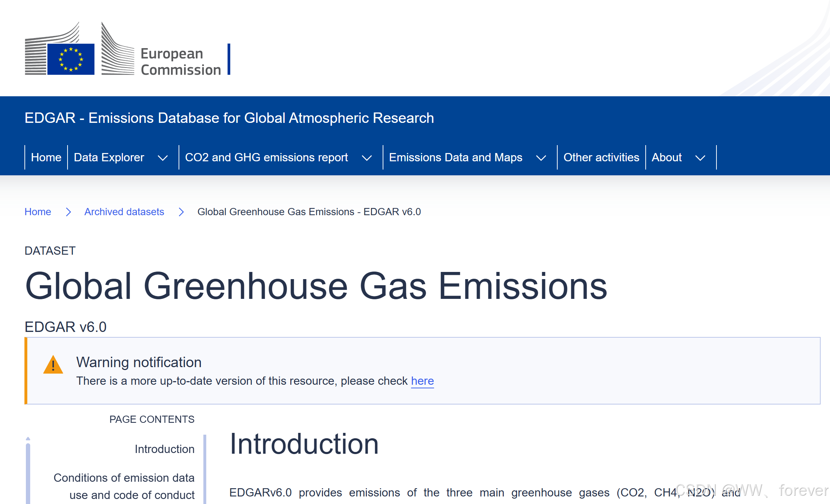The width and height of the screenshot is (830, 504).
Task: Jump to Introduction in page contents
Action: pyautogui.click(x=165, y=449)
